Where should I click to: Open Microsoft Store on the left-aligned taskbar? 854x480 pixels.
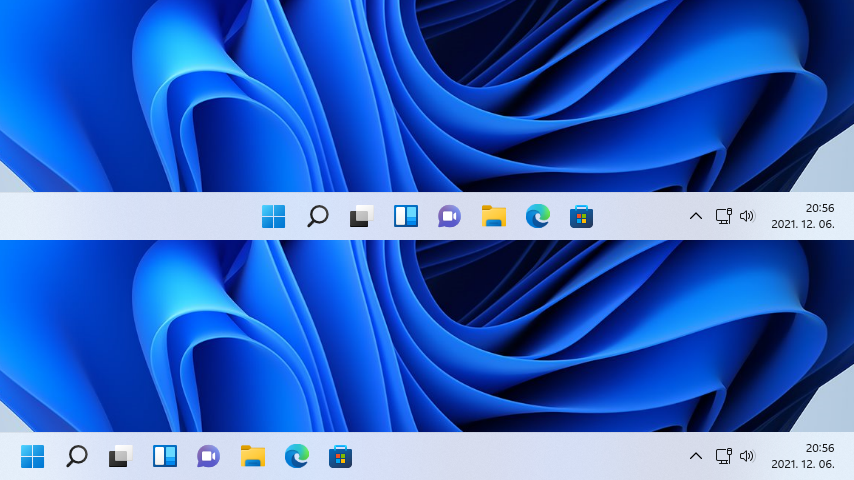pos(340,456)
